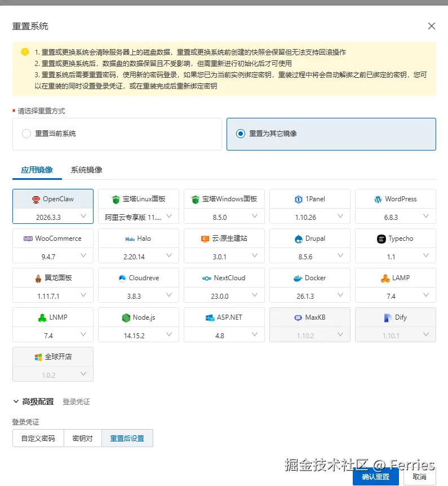Open 1Panel version dropdown 1.10.26
The height and width of the screenshot is (486, 448).
(x=310, y=217)
